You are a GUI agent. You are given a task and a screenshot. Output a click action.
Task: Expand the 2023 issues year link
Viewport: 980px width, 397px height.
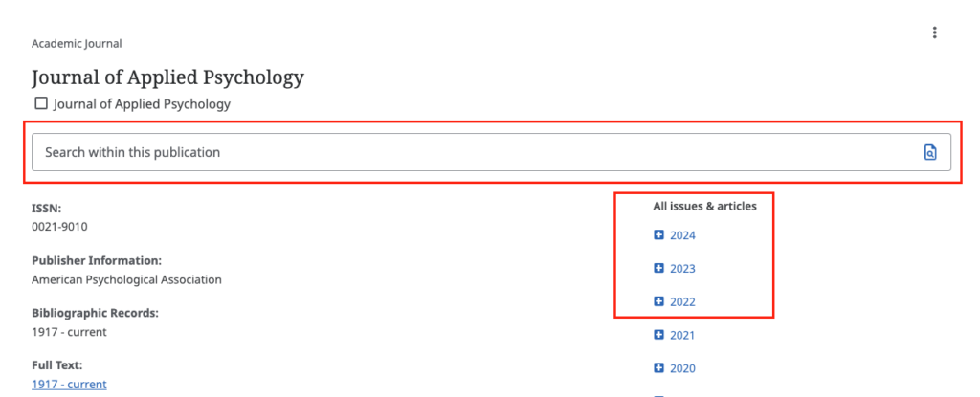683,269
